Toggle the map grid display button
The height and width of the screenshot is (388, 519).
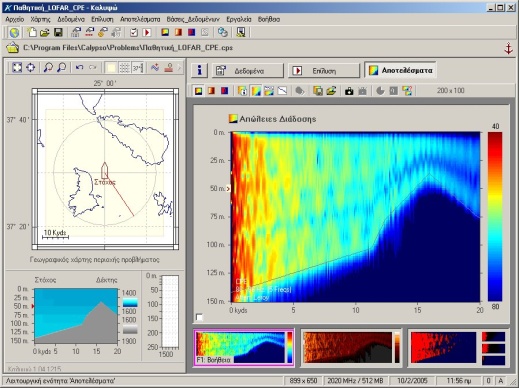[x=124, y=67]
